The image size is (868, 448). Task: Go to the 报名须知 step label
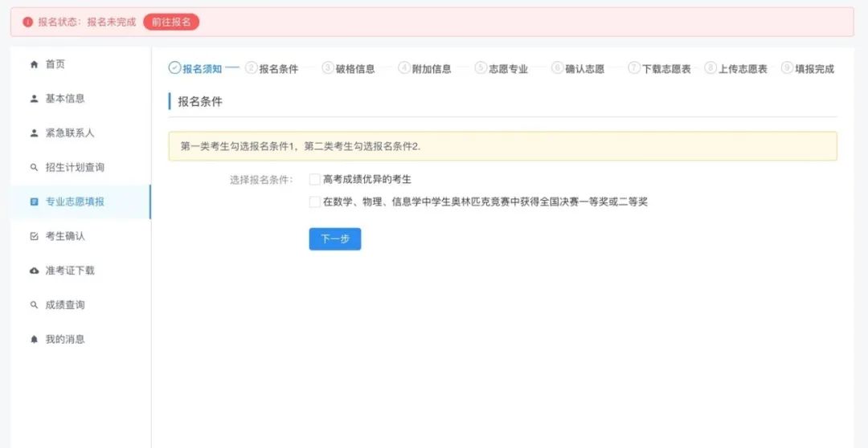click(x=203, y=69)
